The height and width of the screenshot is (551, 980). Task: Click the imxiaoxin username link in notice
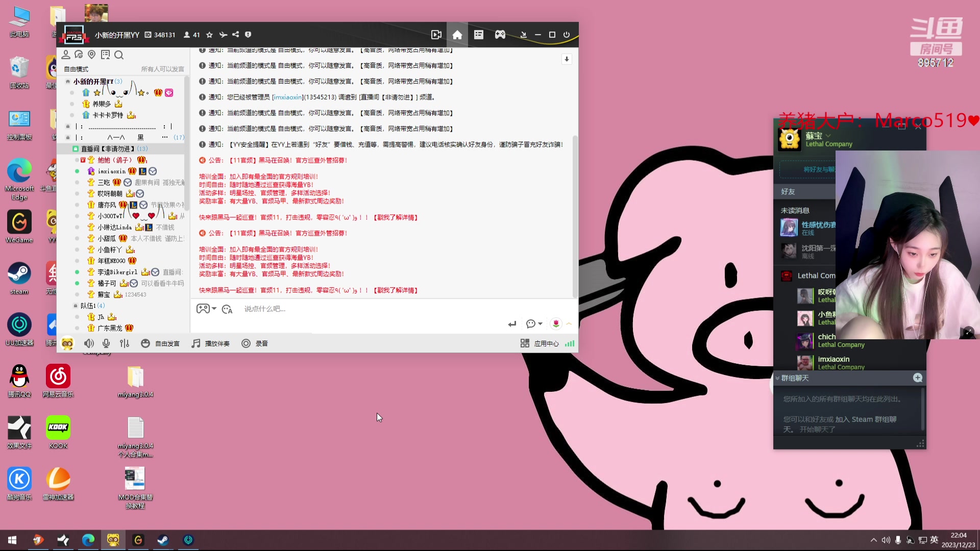click(x=287, y=97)
